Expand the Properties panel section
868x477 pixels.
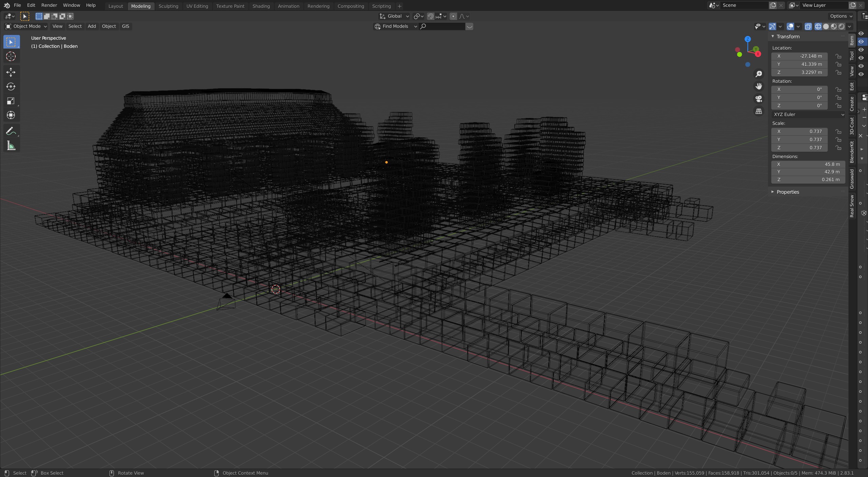[x=788, y=192]
